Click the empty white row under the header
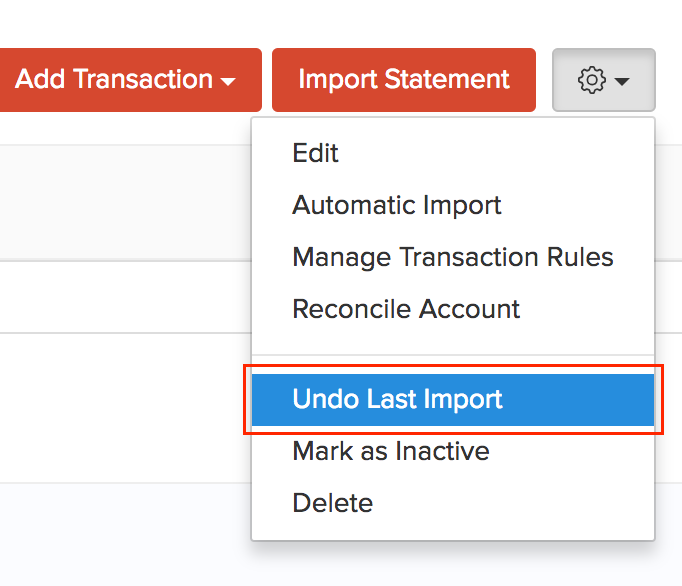The image size is (682, 586). click(x=120, y=297)
